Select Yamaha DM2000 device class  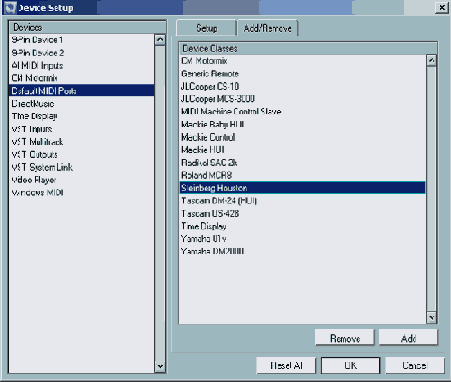pos(302,251)
